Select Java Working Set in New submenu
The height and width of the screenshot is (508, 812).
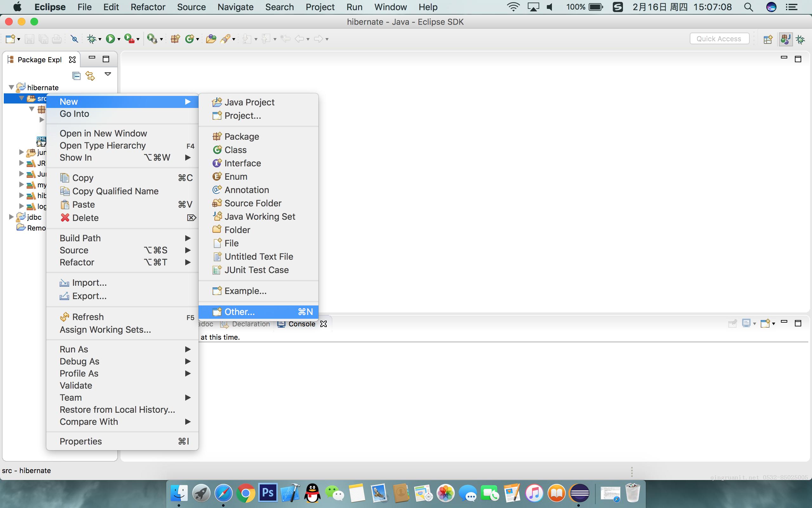tap(259, 216)
